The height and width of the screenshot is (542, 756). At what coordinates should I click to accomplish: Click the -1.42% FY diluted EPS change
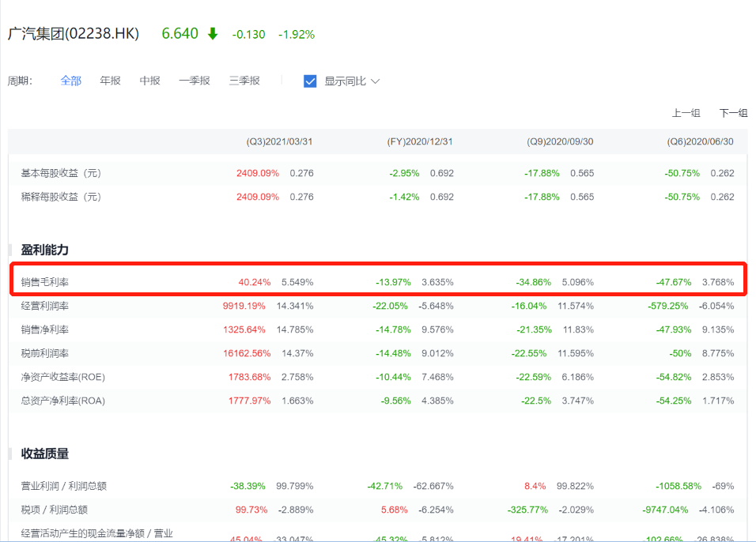[x=405, y=197]
